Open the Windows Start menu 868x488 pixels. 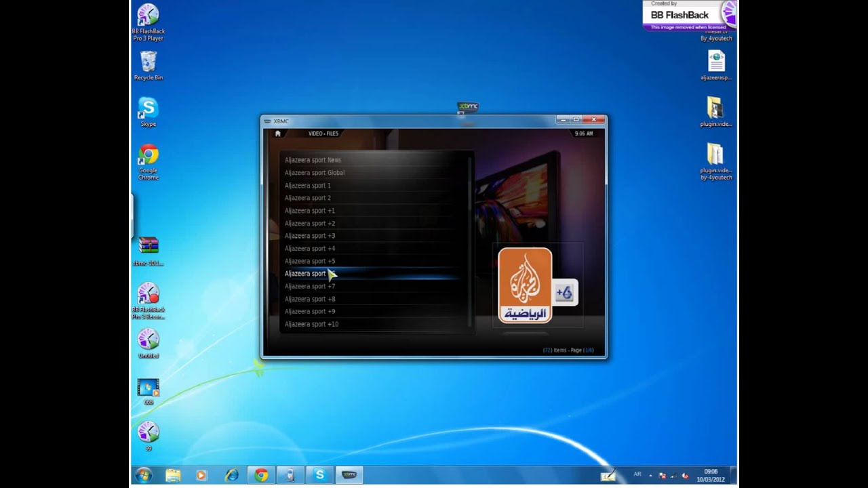click(144, 475)
